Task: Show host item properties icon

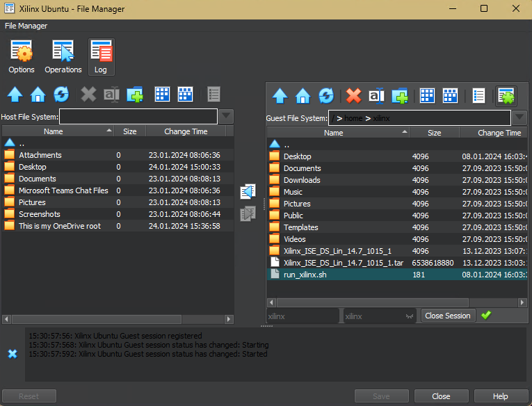Action: (x=213, y=95)
